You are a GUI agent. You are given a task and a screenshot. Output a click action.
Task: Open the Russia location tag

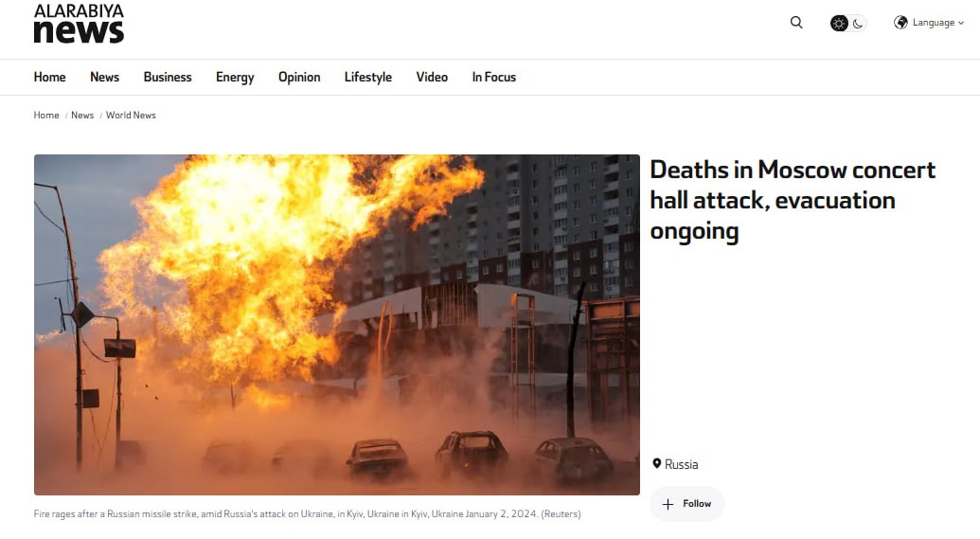pos(681,464)
